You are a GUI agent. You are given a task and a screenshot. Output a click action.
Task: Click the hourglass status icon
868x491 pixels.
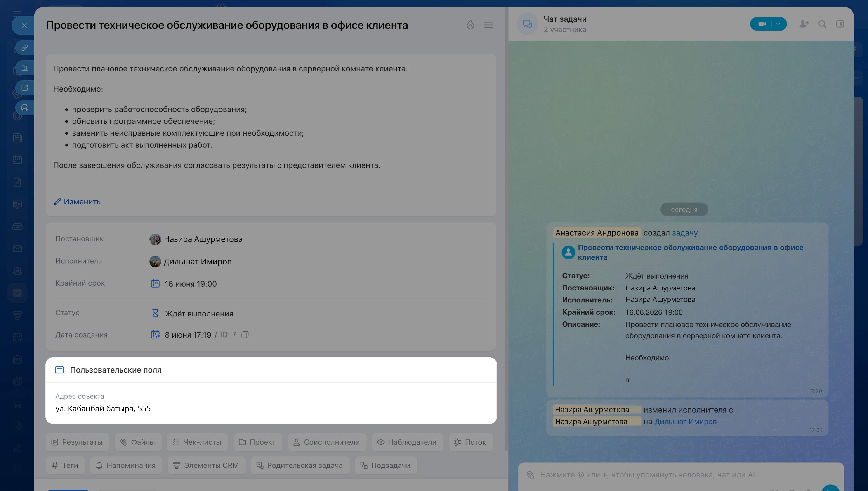pyautogui.click(x=155, y=314)
